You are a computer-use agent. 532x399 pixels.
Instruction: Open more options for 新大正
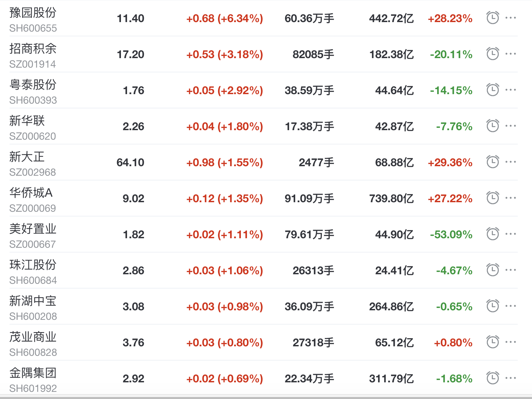coord(511,162)
